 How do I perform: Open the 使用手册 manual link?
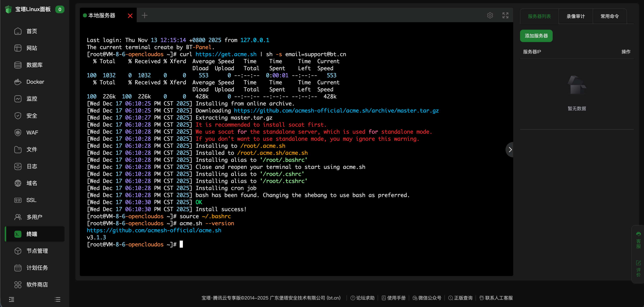tap(396, 298)
